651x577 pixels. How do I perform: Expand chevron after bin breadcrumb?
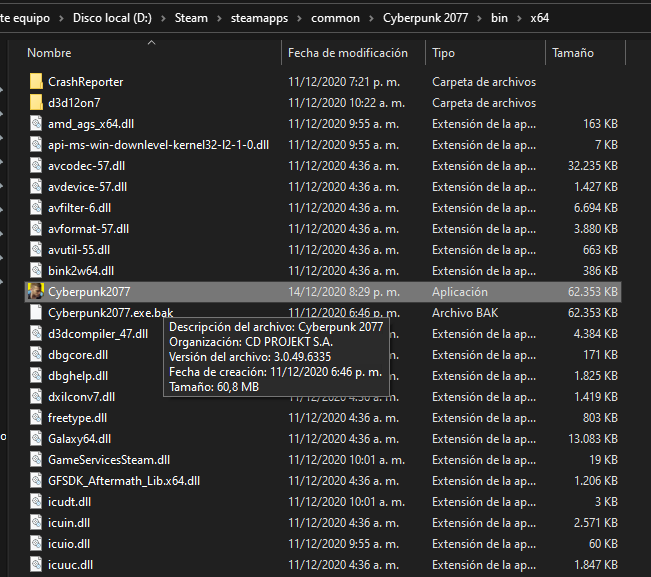519,18
